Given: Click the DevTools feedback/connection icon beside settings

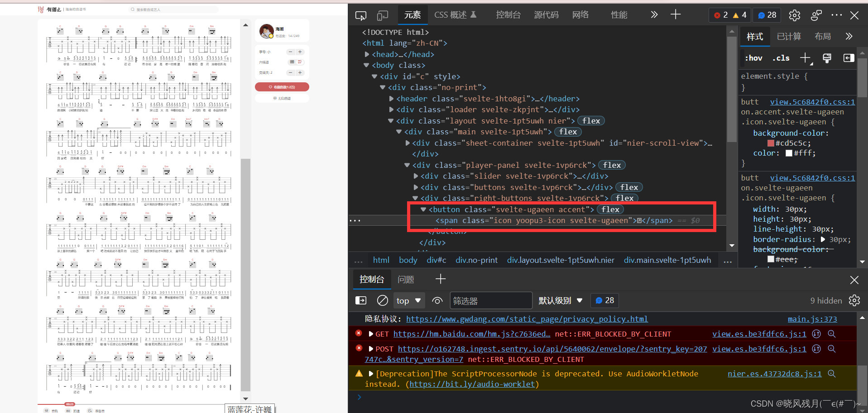Looking at the screenshot, I should coord(816,15).
